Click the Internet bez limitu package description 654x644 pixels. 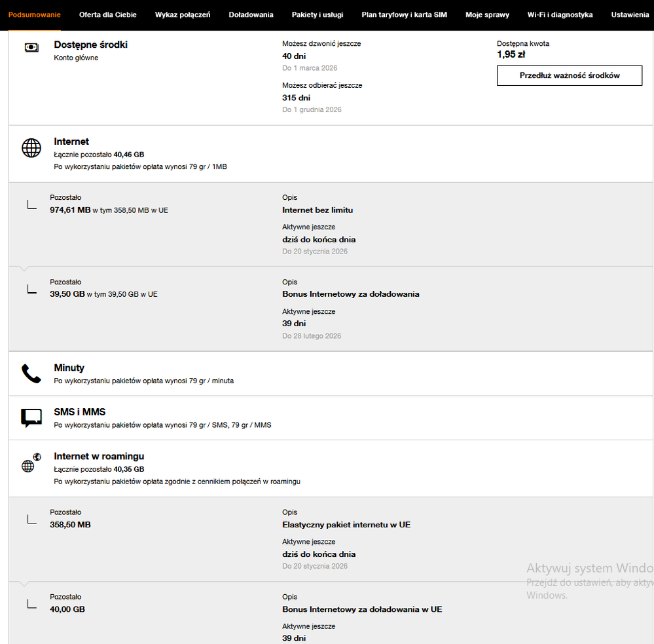click(318, 210)
